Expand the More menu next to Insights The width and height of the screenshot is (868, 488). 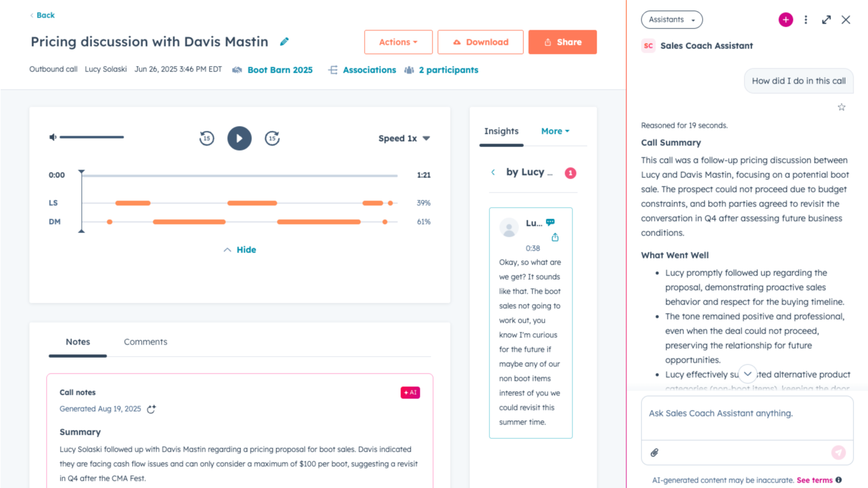click(554, 131)
